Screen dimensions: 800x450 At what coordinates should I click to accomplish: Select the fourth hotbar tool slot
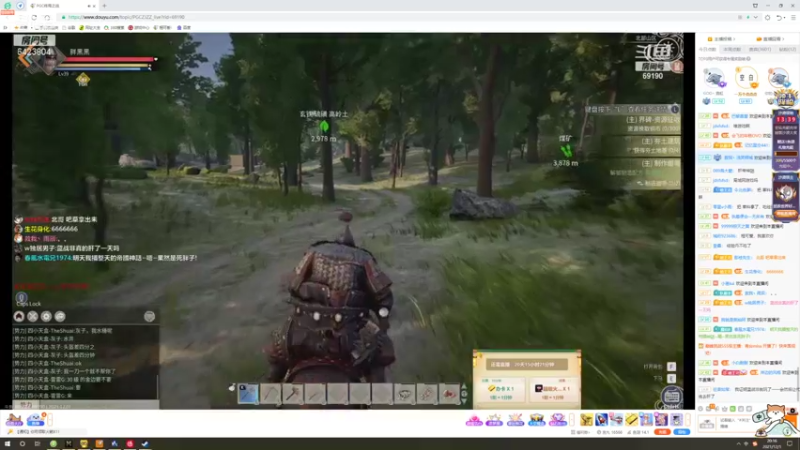point(315,393)
